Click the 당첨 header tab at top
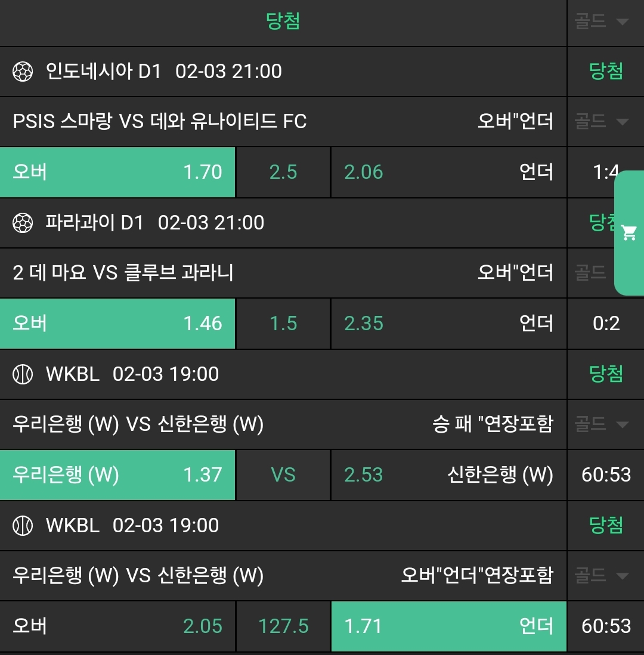The image size is (644, 655). tap(283, 22)
